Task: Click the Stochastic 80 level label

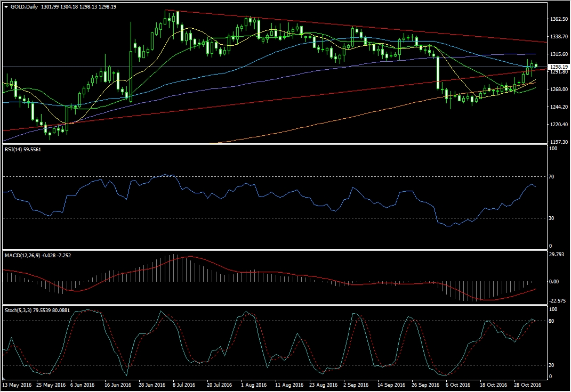Action: click(551, 321)
